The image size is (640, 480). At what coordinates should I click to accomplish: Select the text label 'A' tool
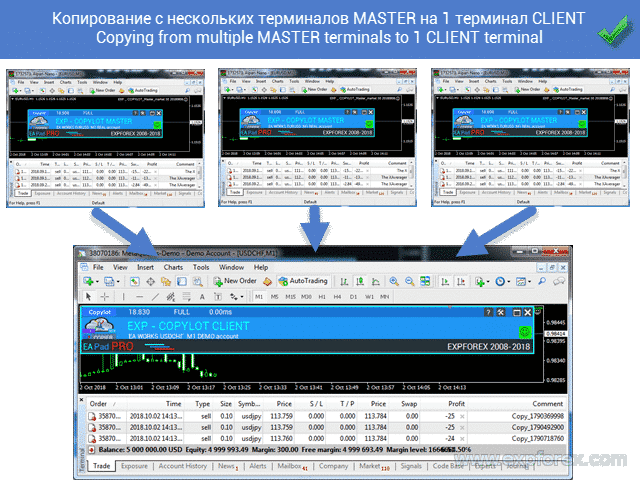tap(202, 297)
